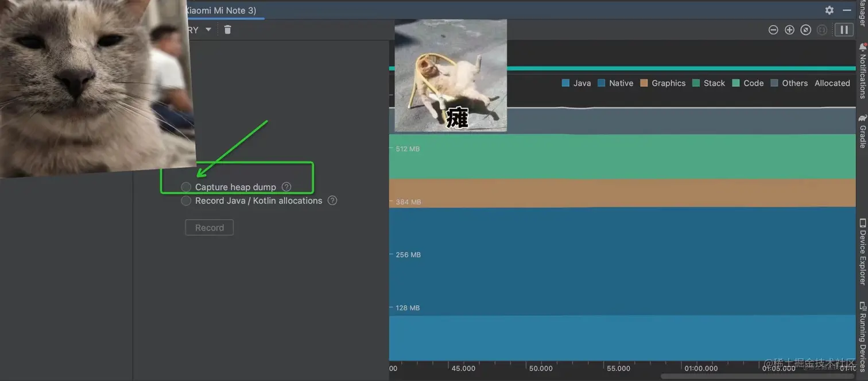Click Code legend color swatch
868x381 pixels.
[736, 83]
